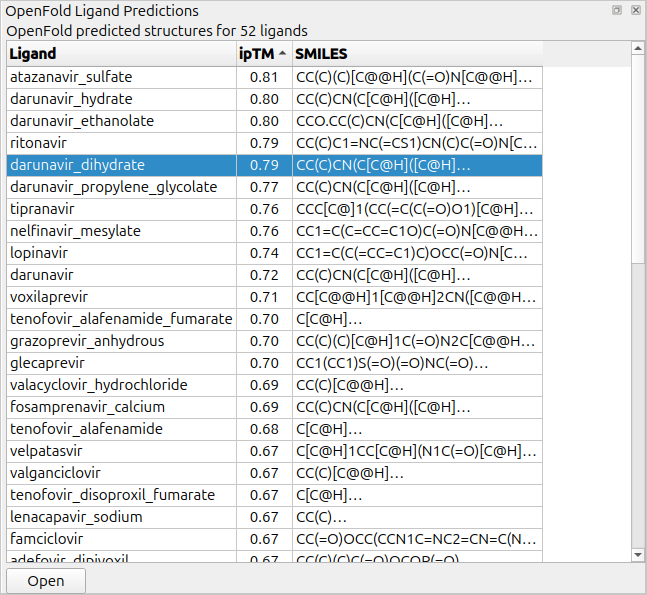
Task: Click the atazanavir_sulfate SMILES string
Action: [417, 77]
